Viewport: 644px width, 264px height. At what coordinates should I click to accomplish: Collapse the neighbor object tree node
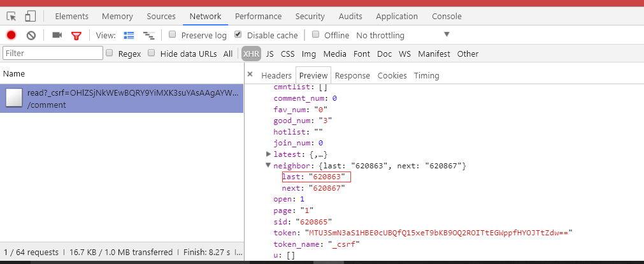(x=268, y=165)
